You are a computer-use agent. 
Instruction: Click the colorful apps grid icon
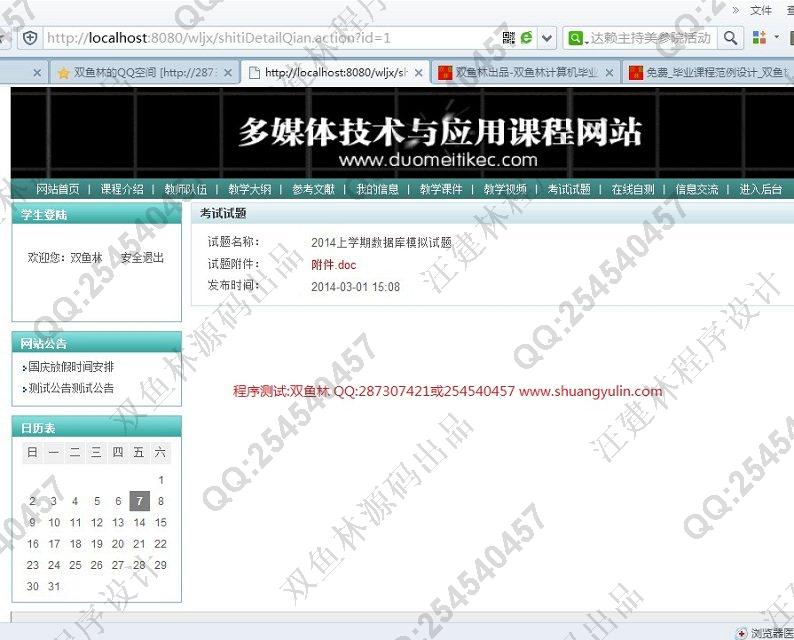[x=759, y=38]
